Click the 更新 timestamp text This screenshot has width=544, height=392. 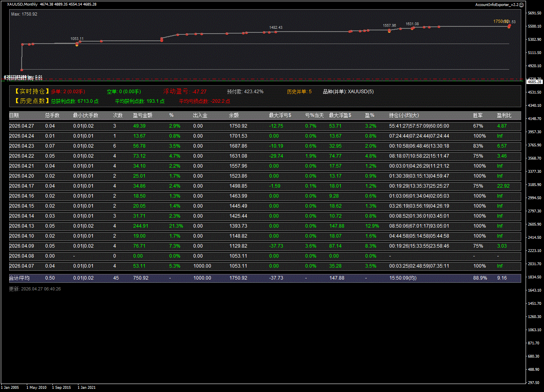pyautogui.click(x=35, y=289)
